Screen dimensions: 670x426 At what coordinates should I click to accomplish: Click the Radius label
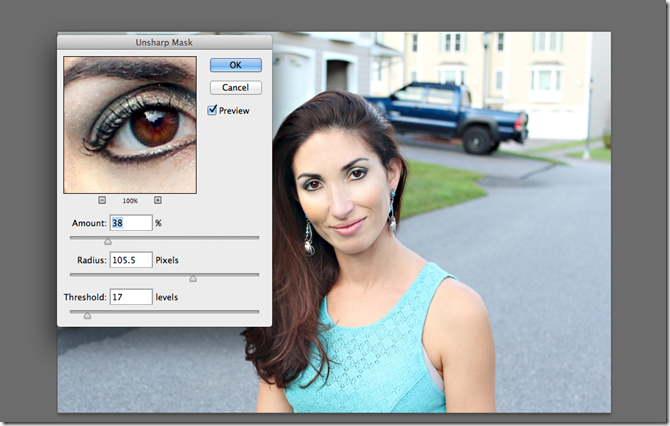click(x=92, y=260)
